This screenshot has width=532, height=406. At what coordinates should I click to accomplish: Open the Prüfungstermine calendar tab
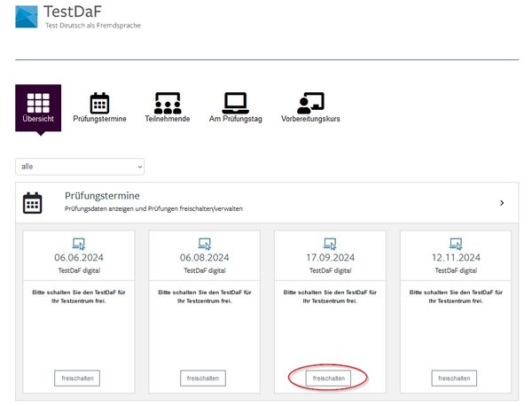[99, 107]
